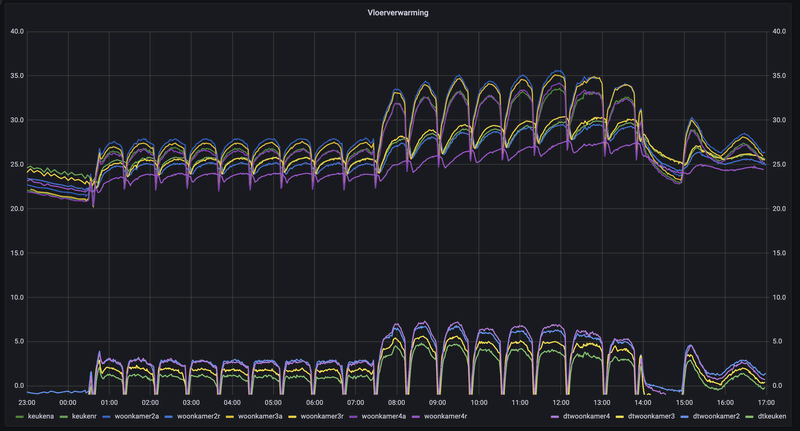Screen dimensions: 800x431
Task: Select the dtkeuken legend label
Action: pyautogui.click(x=772, y=416)
